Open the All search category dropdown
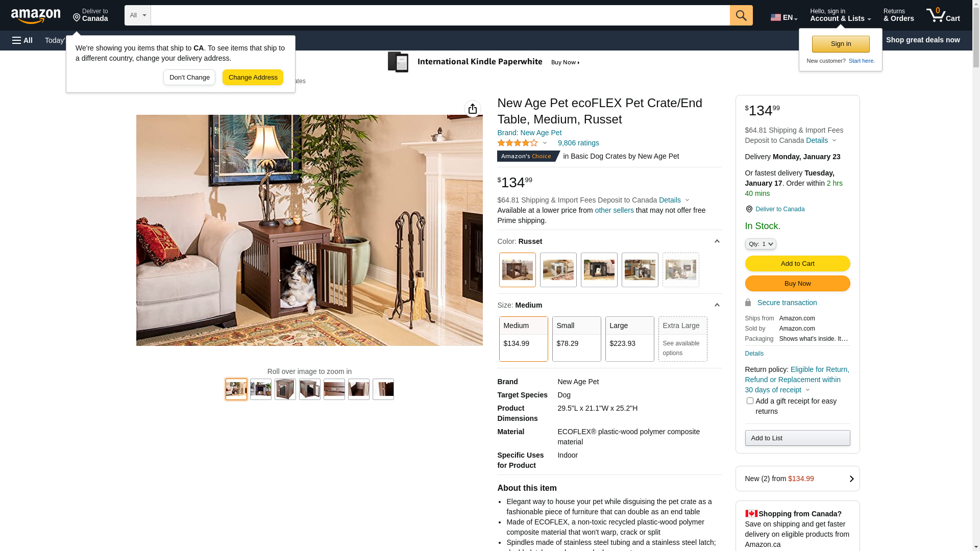The height and width of the screenshot is (551, 980). coord(138,15)
